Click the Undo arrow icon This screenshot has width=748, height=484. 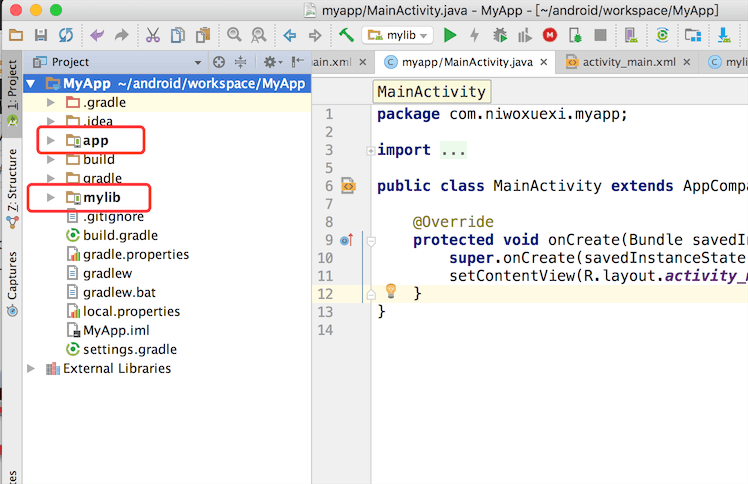pos(97,35)
